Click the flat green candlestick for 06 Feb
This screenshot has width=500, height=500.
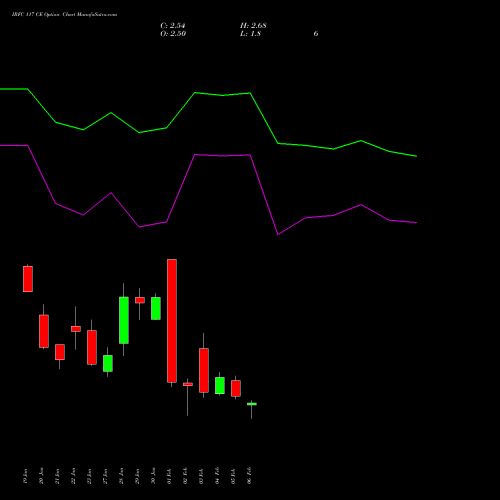click(252, 404)
